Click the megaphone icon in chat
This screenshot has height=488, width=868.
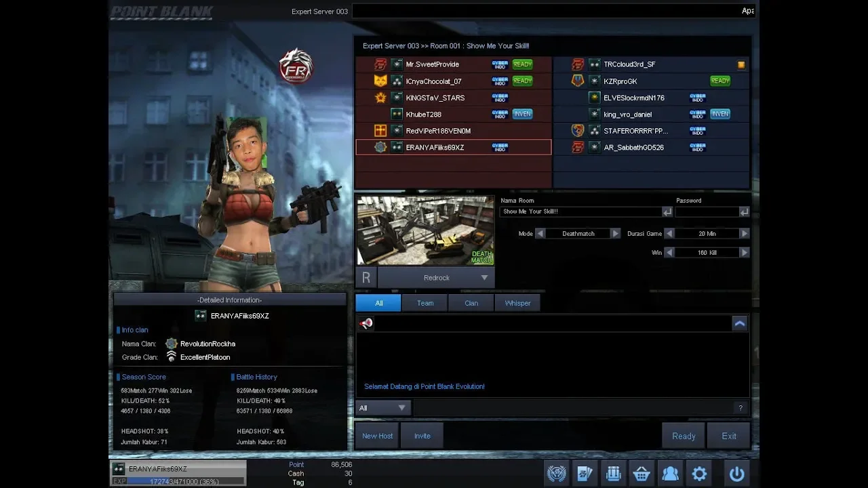[366, 323]
